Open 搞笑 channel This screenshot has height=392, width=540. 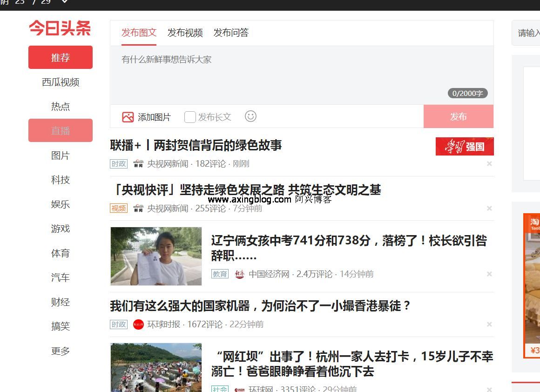(x=60, y=326)
